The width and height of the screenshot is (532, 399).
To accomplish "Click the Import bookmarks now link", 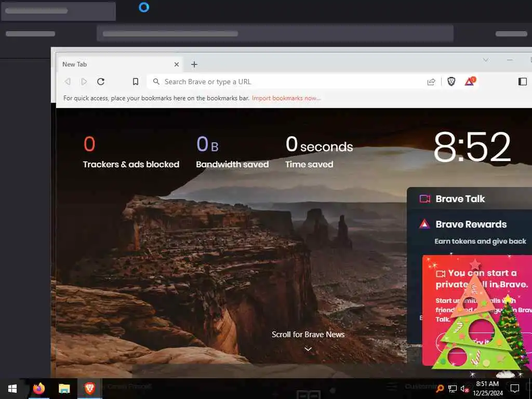I will click(x=286, y=98).
